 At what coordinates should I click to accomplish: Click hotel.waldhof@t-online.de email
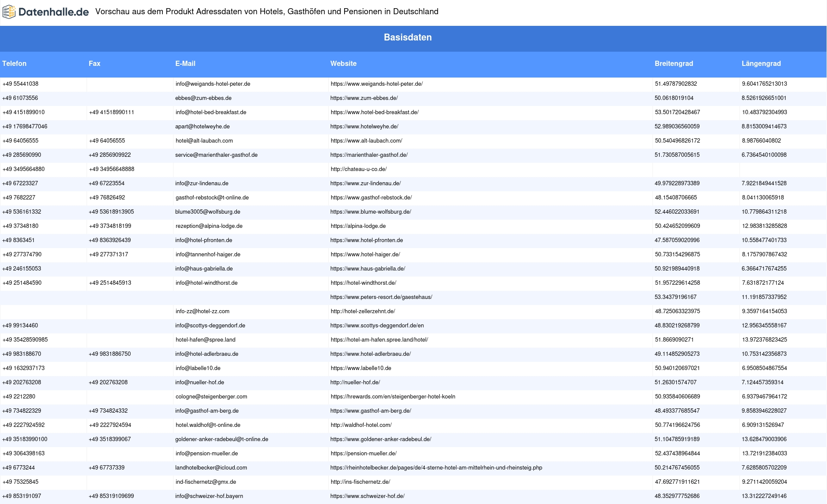click(x=208, y=425)
